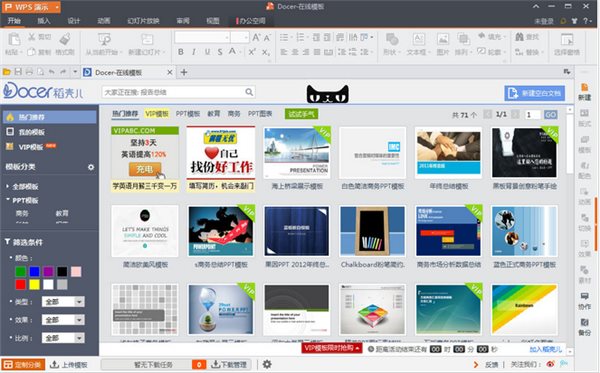The width and height of the screenshot is (600, 373).
Task: Click the template category settings gear icon
Action: point(91,167)
